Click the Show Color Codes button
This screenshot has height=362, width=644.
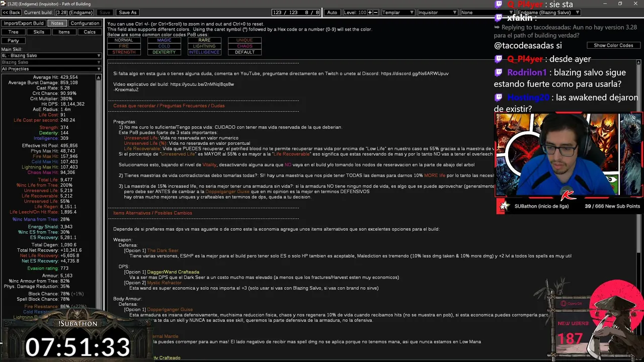613,45
